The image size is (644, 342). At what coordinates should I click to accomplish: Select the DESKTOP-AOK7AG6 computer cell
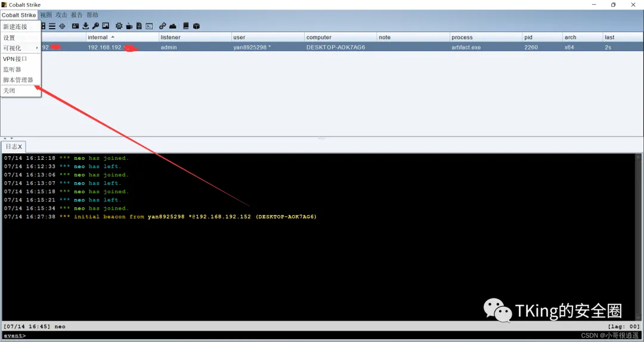[340, 47]
